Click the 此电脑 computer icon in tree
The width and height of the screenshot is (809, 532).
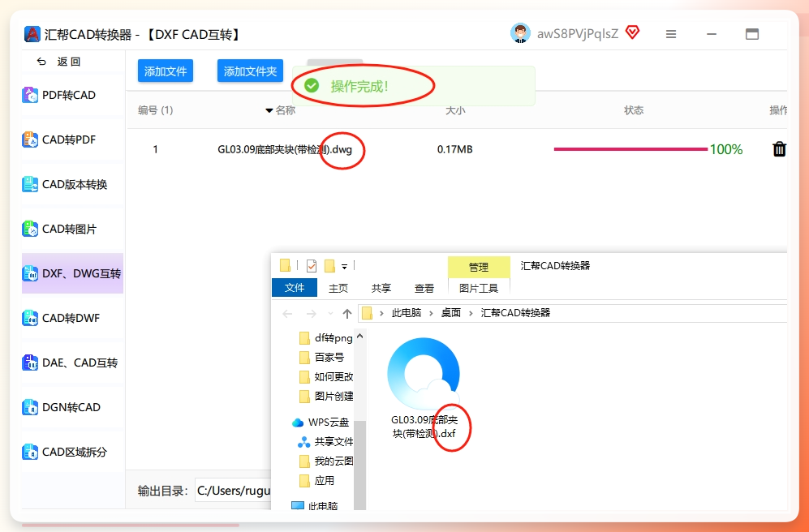298,506
